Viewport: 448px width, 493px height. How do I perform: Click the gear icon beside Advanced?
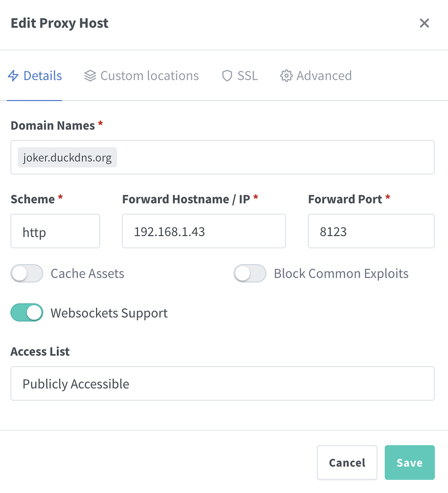286,75
